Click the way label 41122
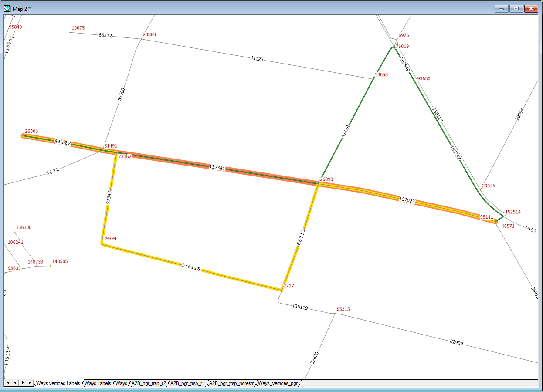 (x=63, y=142)
